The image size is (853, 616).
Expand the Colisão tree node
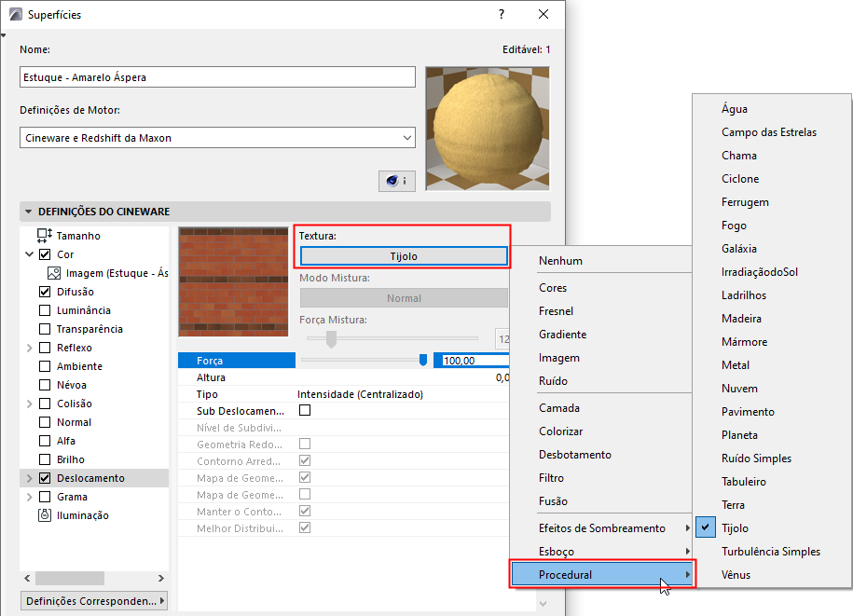point(30,404)
